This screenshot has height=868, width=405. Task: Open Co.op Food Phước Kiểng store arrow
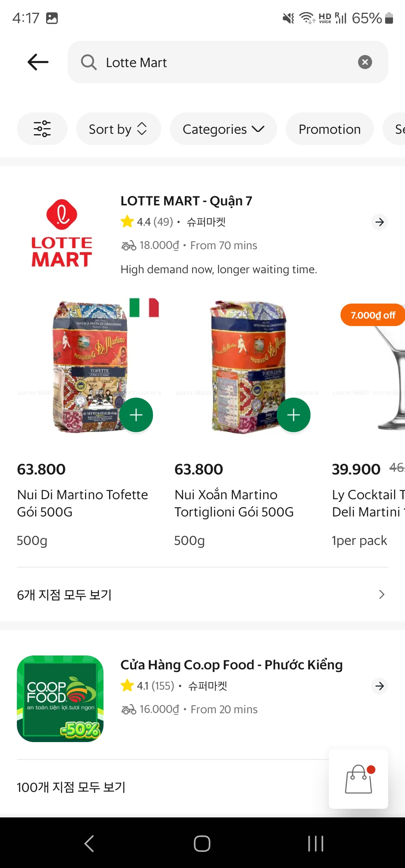tap(379, 686)
